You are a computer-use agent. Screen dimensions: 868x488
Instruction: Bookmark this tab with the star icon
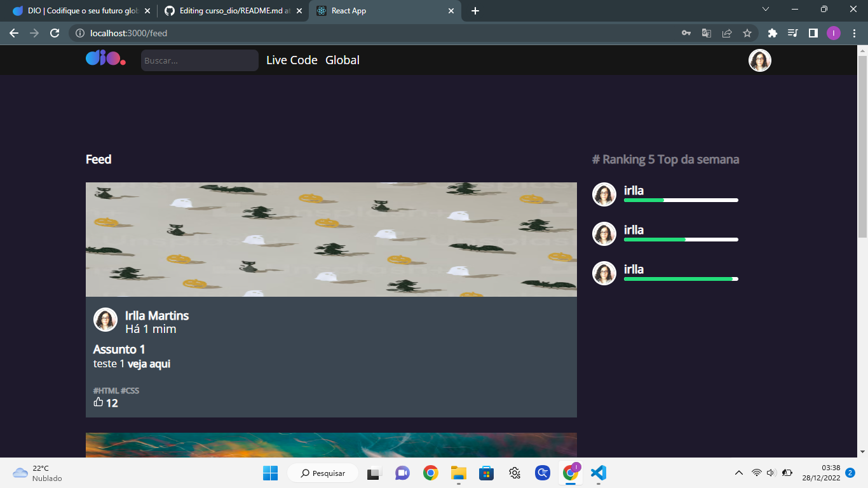click(x=747, y=33)
